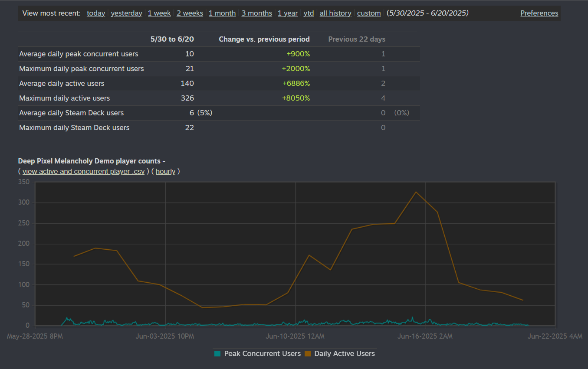Open the custom date range option
The image size is (588, 369).
click(x=369, y=13)
